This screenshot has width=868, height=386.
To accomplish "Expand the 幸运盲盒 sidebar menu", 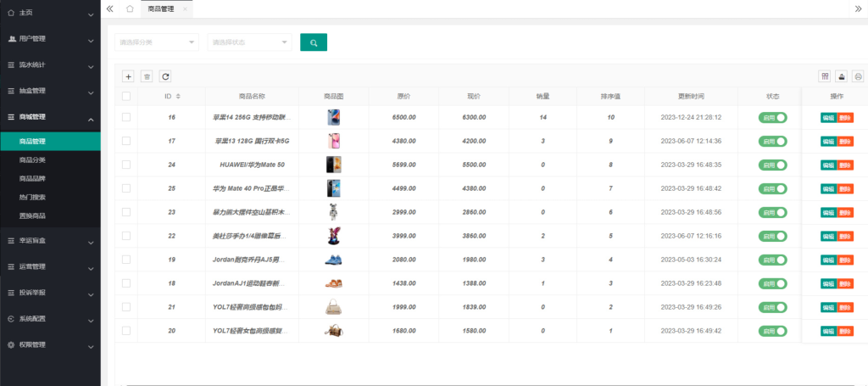I will click(x=50, y=240).
